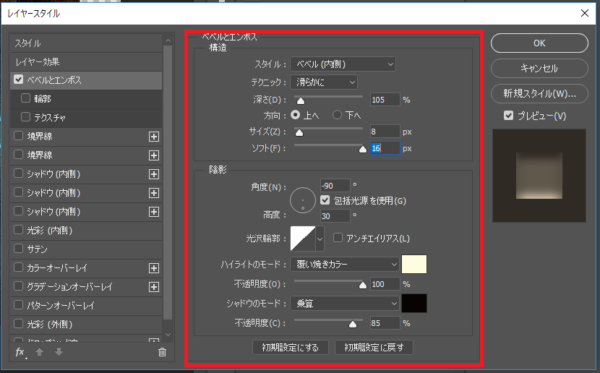Enable the 光彩 (内側) checkbox
600x373 pixels.
click(x=18, y=230)
